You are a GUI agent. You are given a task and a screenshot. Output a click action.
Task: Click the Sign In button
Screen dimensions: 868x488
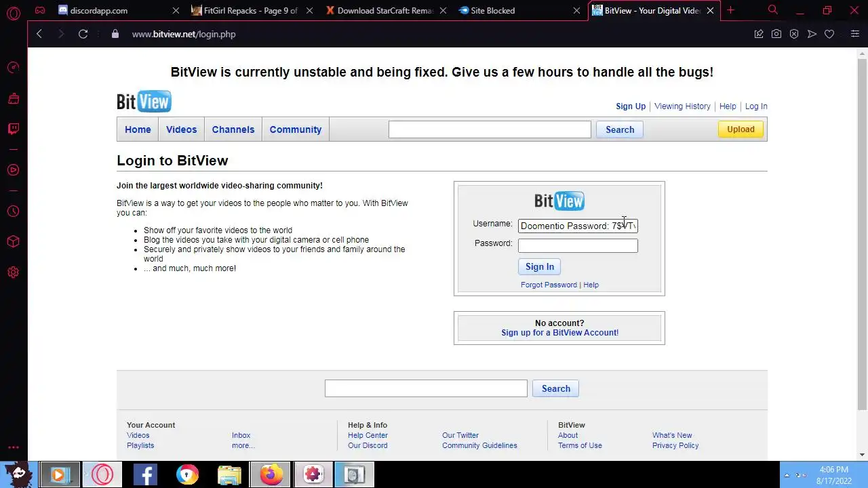click(539, 266)
